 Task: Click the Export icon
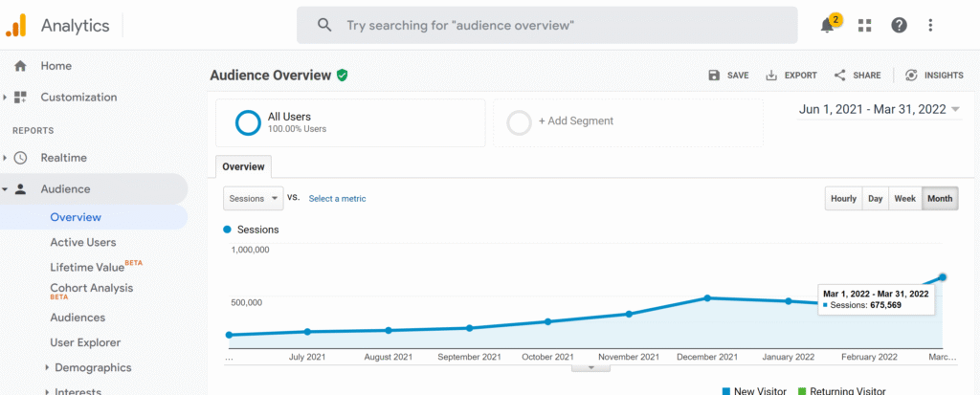771,76
